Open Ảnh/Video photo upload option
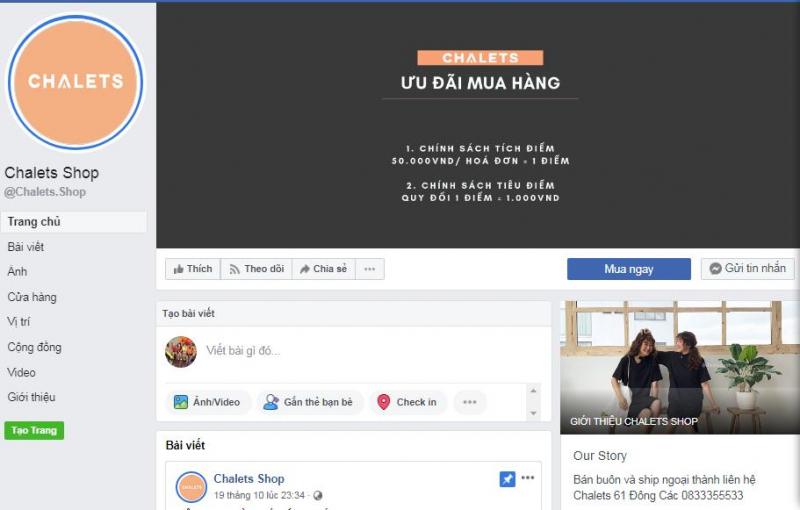This screenshot has height=510, width=800. click(x=207, y=402)
